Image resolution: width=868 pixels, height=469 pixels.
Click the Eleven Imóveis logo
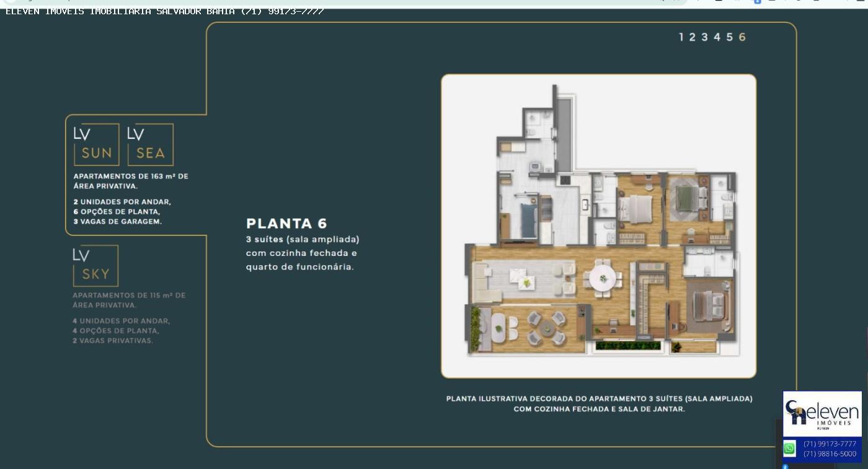(x=822, y=413)
